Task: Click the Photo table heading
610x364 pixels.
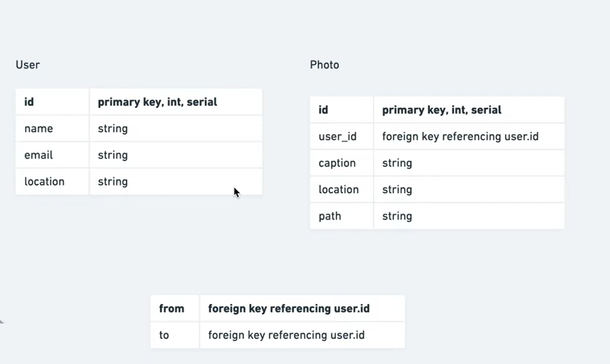Action: click(x=325, y=64)
